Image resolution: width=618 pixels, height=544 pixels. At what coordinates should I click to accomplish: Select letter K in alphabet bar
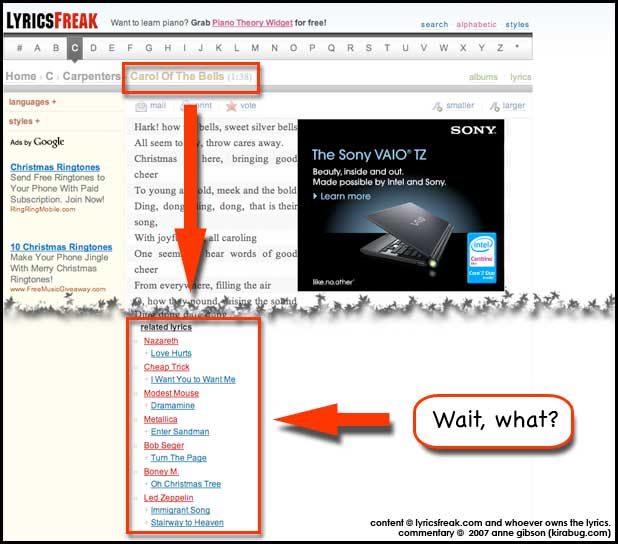pyautogui.click(x=218, y=48)
